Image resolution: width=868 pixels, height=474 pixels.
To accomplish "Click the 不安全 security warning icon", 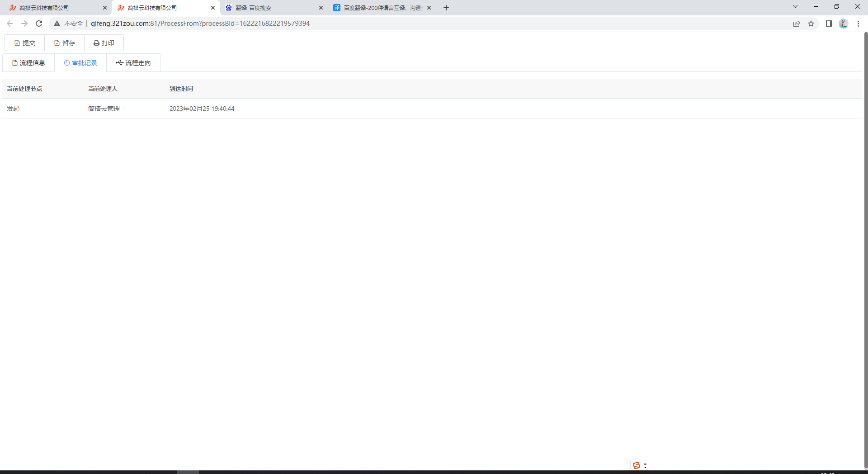I will (57, 24).
